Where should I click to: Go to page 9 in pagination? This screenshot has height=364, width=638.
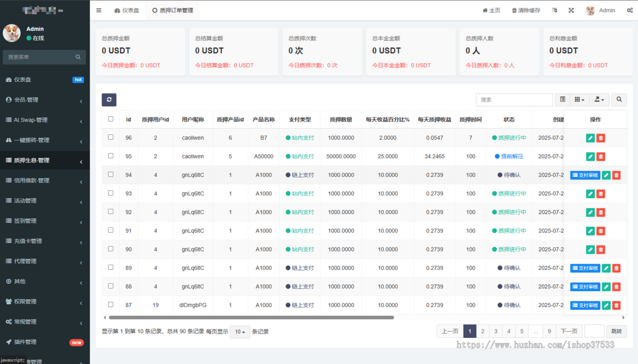549,331
